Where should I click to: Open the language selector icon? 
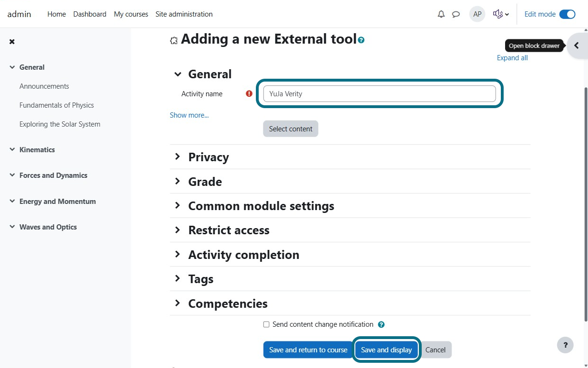pyautogui.click(x=501, y=14)
